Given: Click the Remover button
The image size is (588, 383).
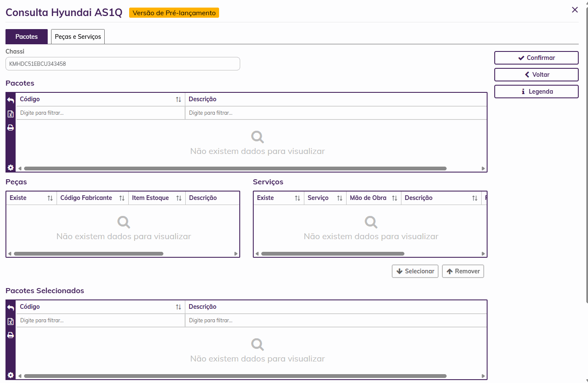Looking at the screenshot, I should (x=463, y=271).
